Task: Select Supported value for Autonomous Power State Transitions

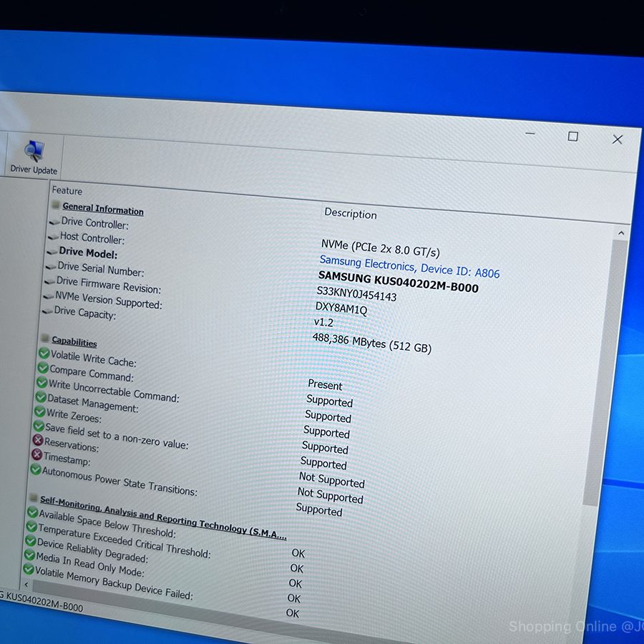Action: pyautogui.click(x=318, y=509)
